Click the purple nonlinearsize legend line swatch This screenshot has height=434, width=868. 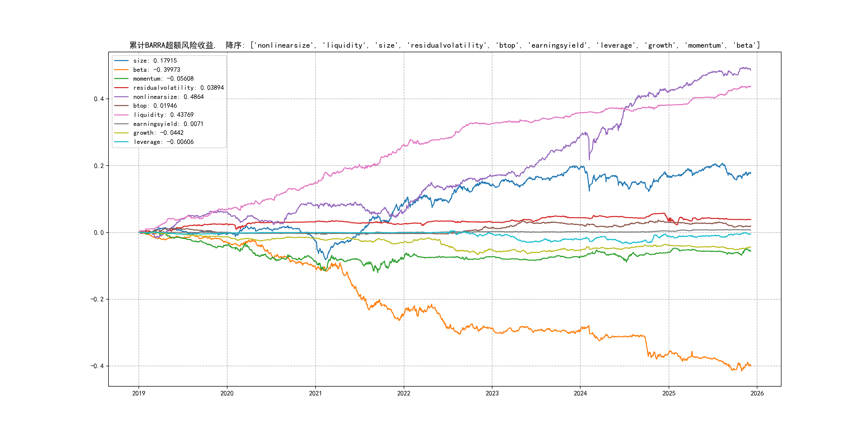(121, 97)
